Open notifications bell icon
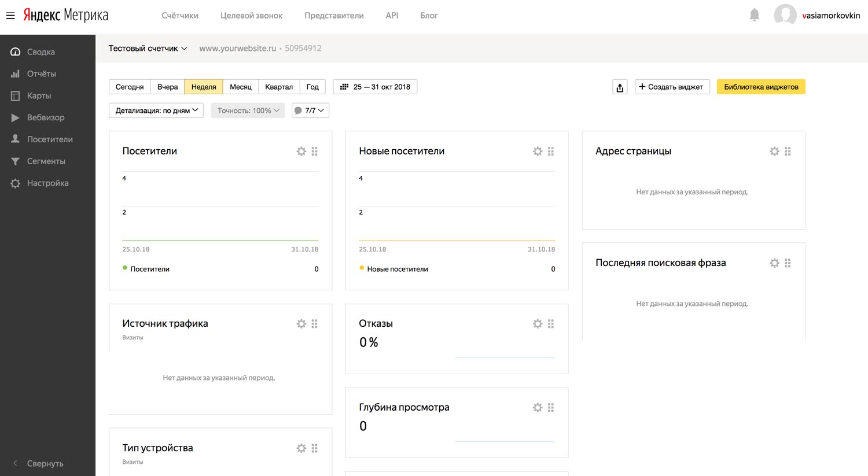The width and height of the screenshot is (868, 476). click(x=755, y=15)
